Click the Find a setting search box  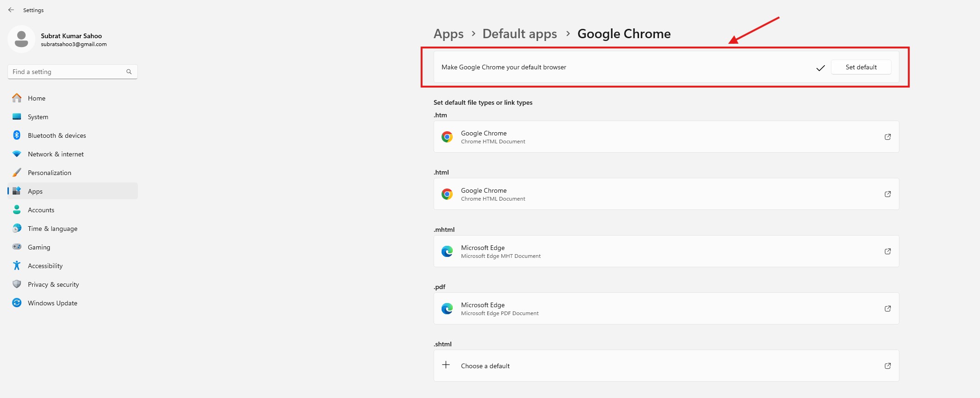pos(68,72)
